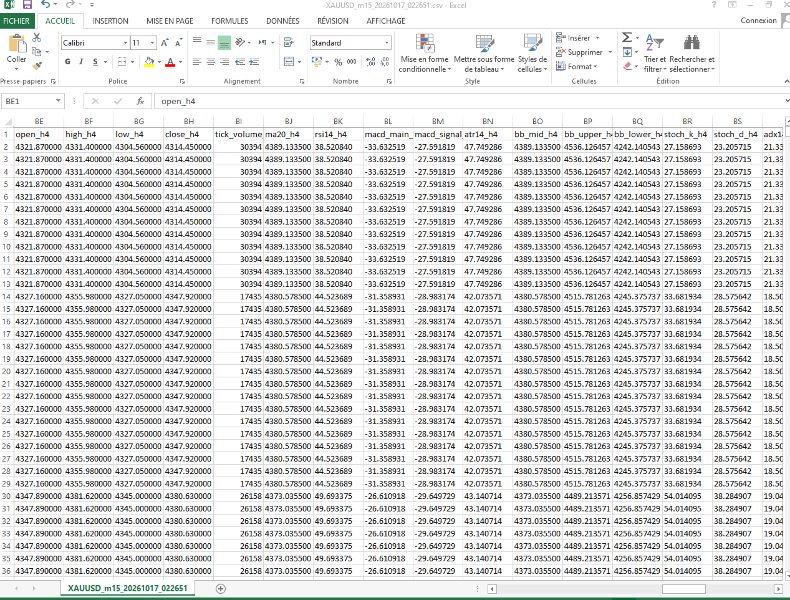Click the Clear eraser icon

point(627,66)
